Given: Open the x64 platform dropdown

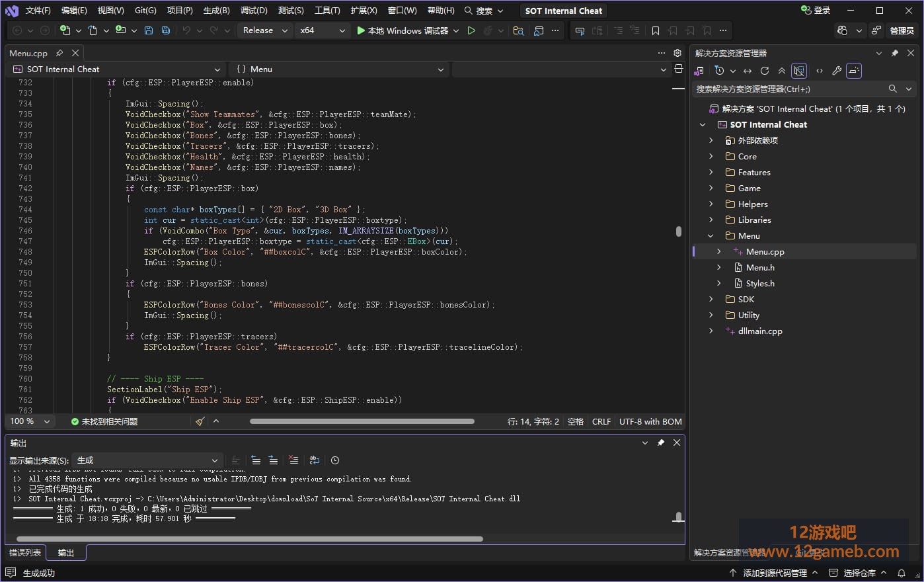Looking at the screenshot, I should [322, 30].
